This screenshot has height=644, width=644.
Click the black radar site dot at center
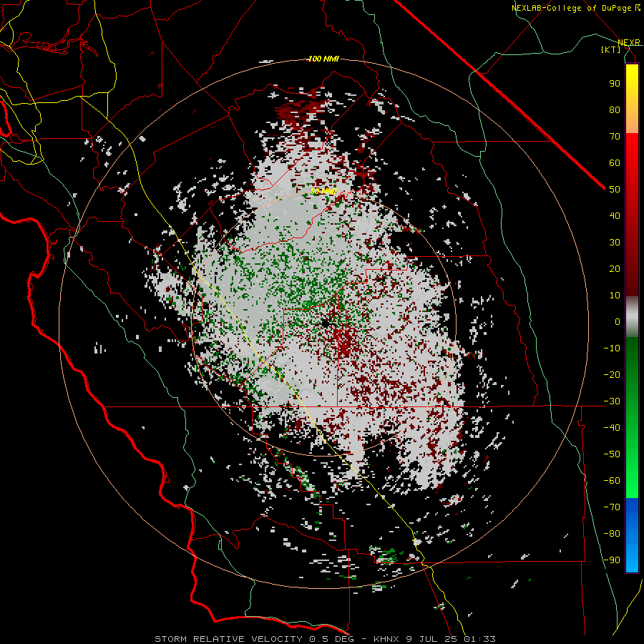(x=326, y=323)
